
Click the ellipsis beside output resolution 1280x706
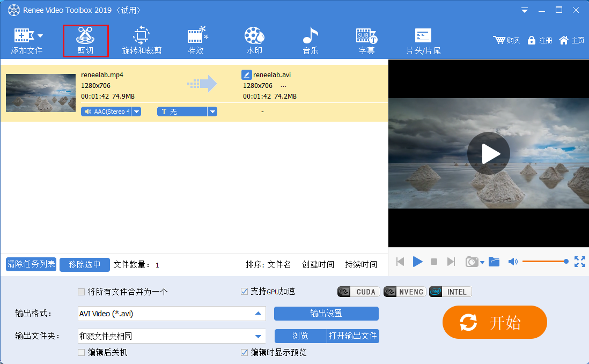pos(284,86)
